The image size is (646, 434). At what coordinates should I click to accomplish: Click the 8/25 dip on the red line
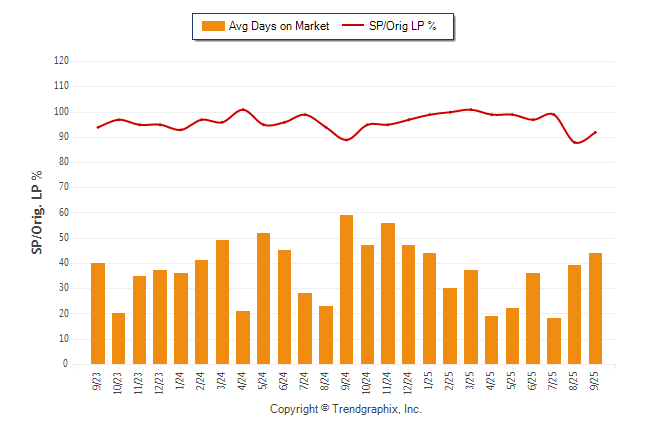click(577, 142)
